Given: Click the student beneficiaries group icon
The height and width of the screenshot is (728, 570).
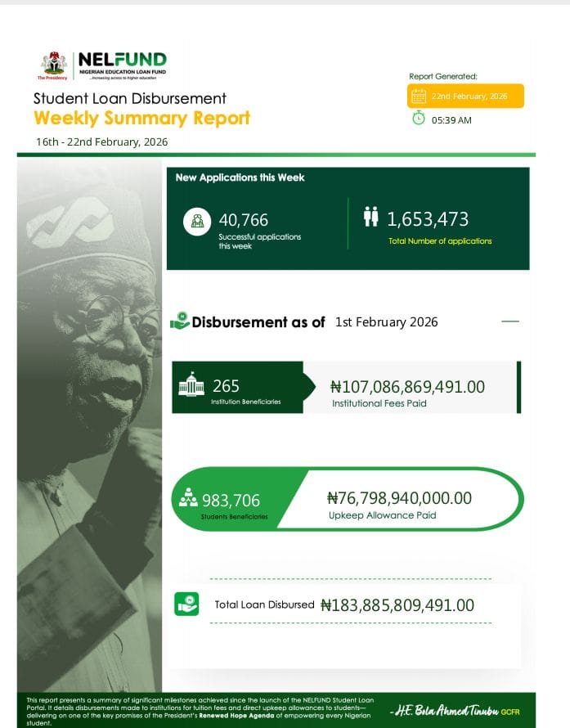Looking at the screenshot, I should point(189,497).
